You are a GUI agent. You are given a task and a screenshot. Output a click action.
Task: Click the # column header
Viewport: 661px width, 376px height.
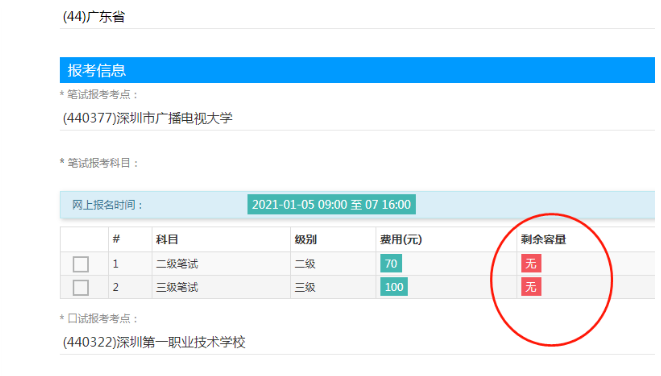tap(116, 240)
